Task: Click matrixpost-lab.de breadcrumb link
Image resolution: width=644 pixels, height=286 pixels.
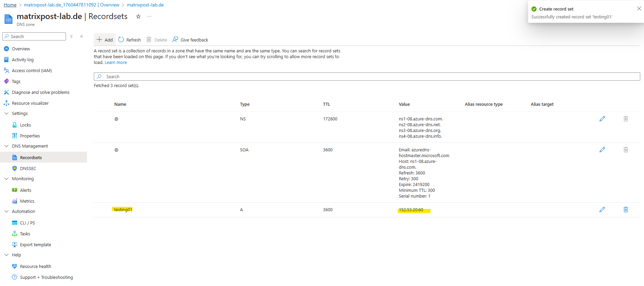Action: coord(145,5)
